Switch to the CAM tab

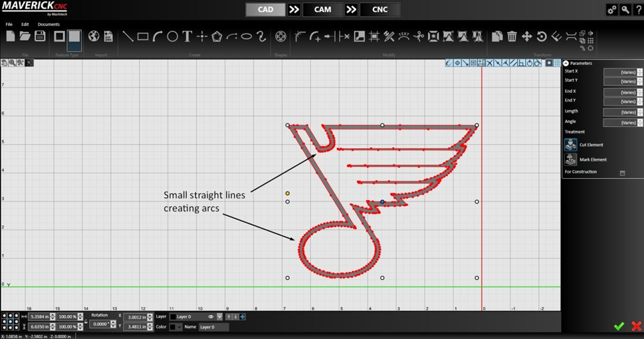[322, 10]
